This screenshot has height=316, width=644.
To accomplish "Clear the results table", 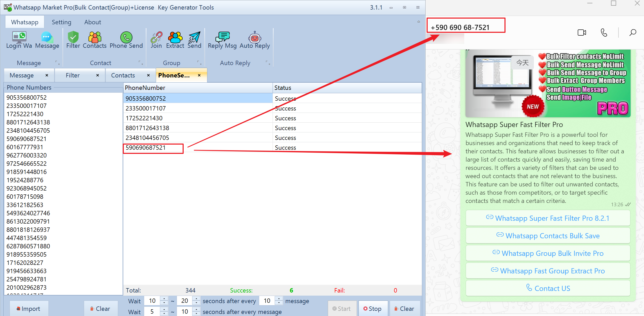I will [405, 309].
